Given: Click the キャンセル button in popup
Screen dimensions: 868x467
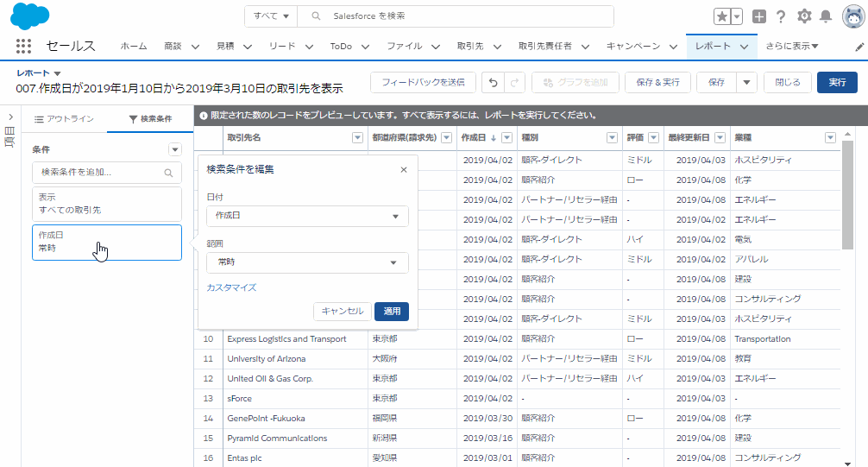Looking at the screenshot, I should pyautogui.click(x=343, y=312).
